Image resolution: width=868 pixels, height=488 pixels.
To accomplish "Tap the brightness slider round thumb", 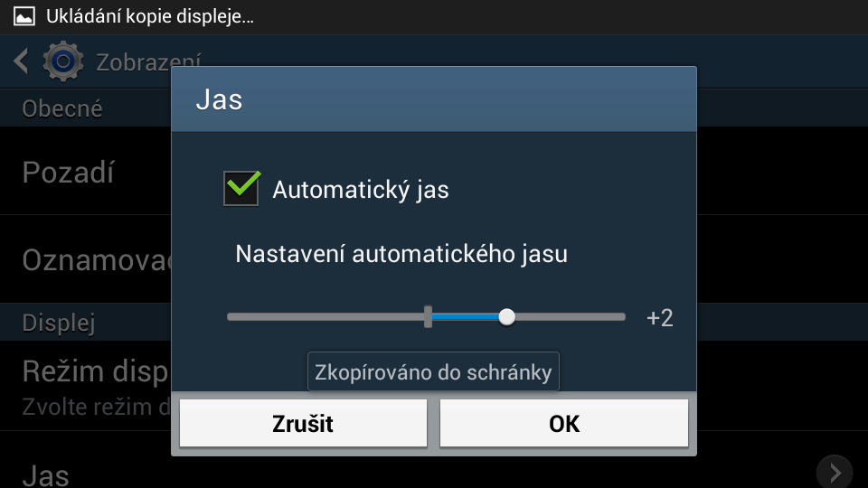I will point(506,317).
